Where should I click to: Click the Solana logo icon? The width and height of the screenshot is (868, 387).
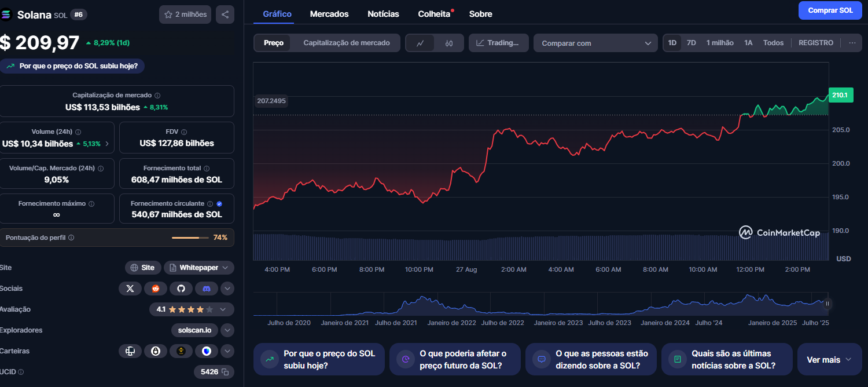pyautogui.click(x=6, y=15)
